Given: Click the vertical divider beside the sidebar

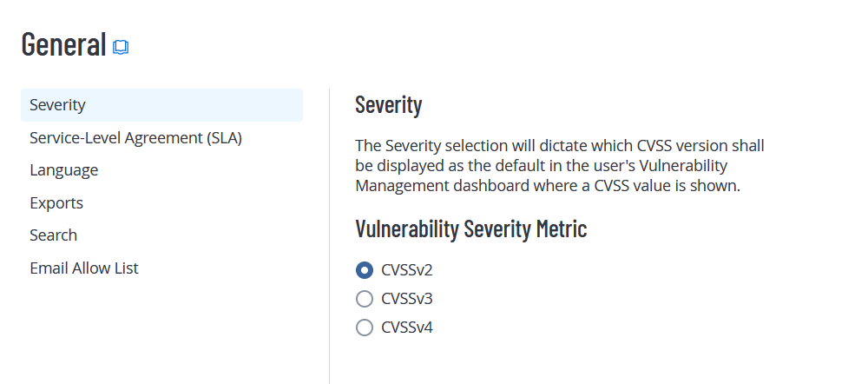Looking at the screenshot, I should point(329,235).
